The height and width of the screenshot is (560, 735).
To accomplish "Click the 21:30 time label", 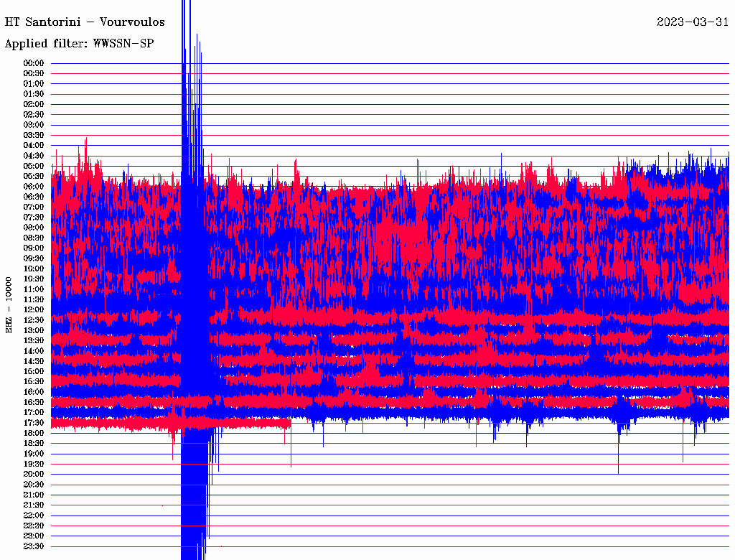I will [x=34, y=505].
